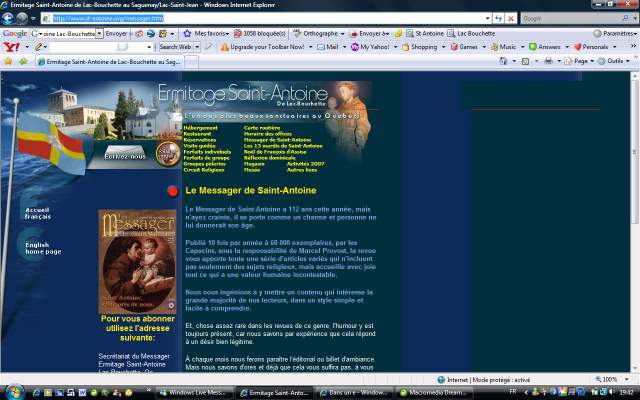
Task: Click the Upgrade your Toolbar Now warning icon
Action: pos(224,47)
